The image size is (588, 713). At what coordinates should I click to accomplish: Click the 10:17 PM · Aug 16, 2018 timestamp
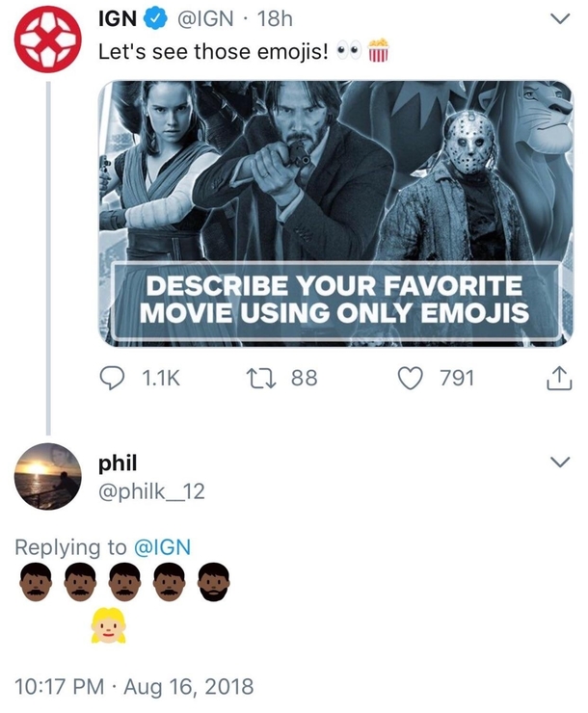point(134,686)
